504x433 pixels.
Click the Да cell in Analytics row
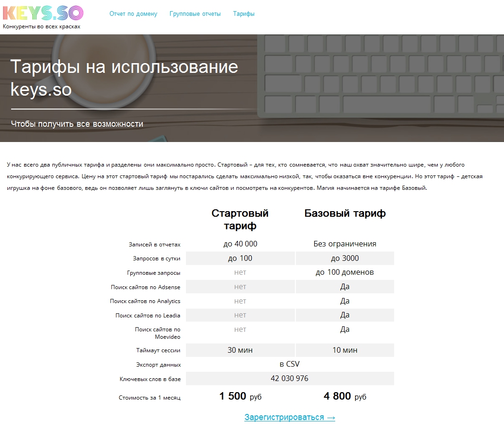[x=345, y=301]
